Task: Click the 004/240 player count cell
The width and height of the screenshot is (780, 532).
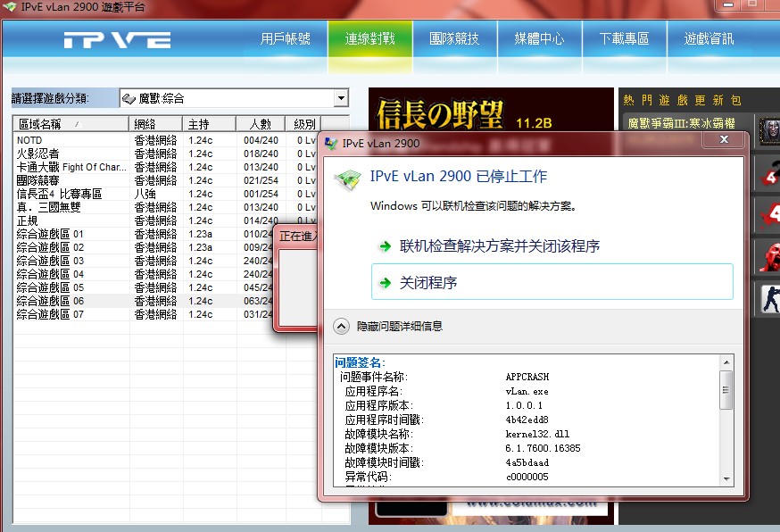Action: click(261, 140)
